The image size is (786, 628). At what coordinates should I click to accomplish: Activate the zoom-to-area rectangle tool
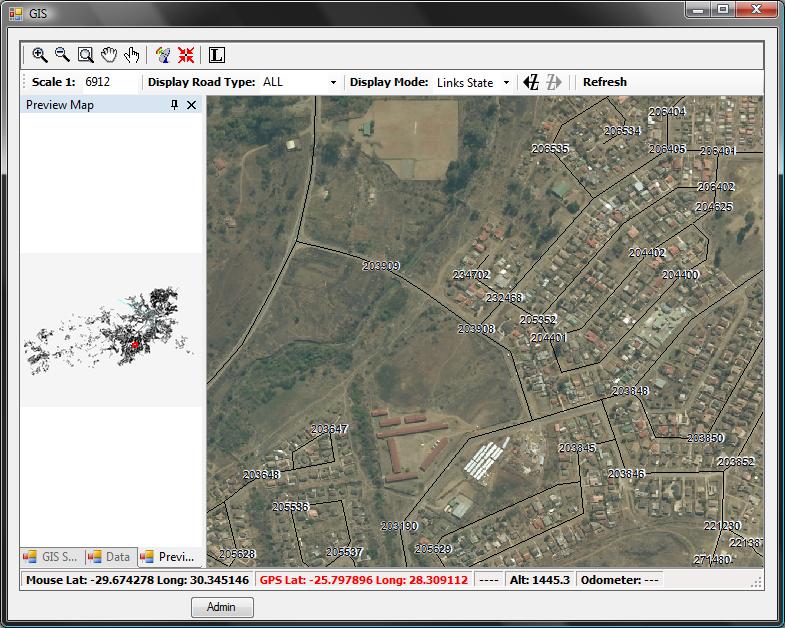coord(86,56)
